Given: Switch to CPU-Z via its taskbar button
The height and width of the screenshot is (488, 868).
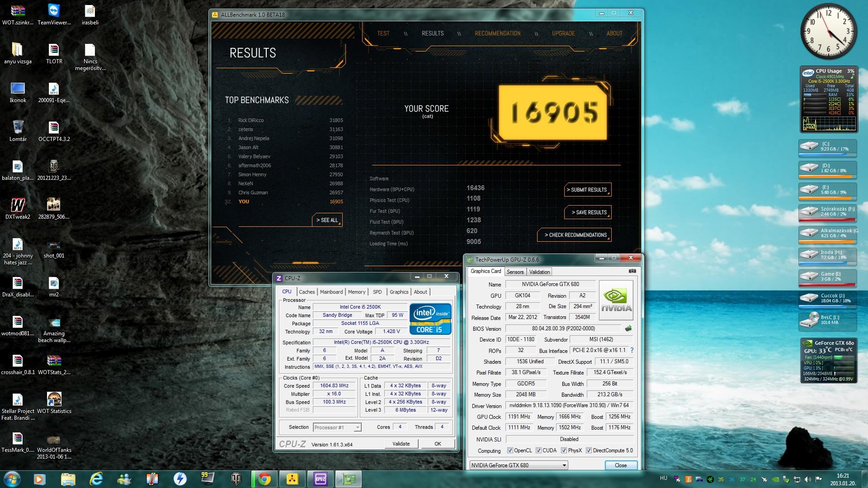Looking at the screenshot, I should click(320, 479).
